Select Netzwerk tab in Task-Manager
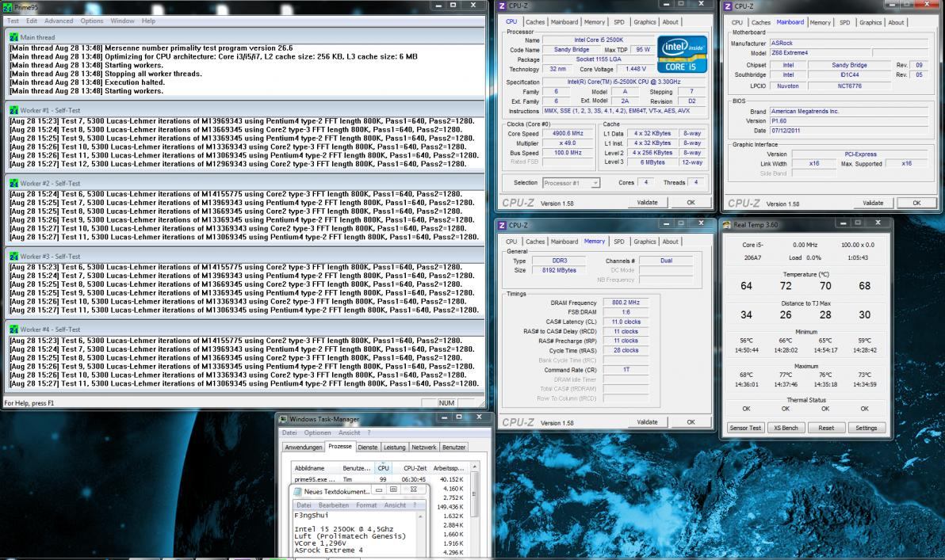 click(x=423, y=448)
